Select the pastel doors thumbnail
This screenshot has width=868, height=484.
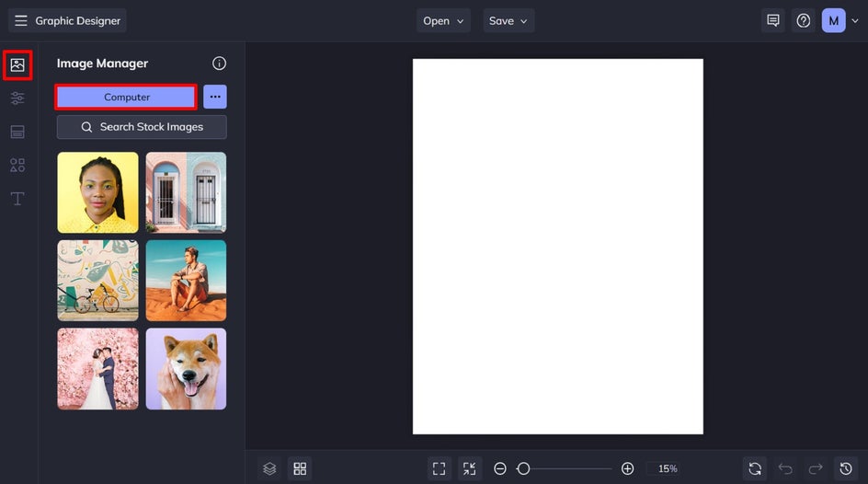click(x=186, y=192)
